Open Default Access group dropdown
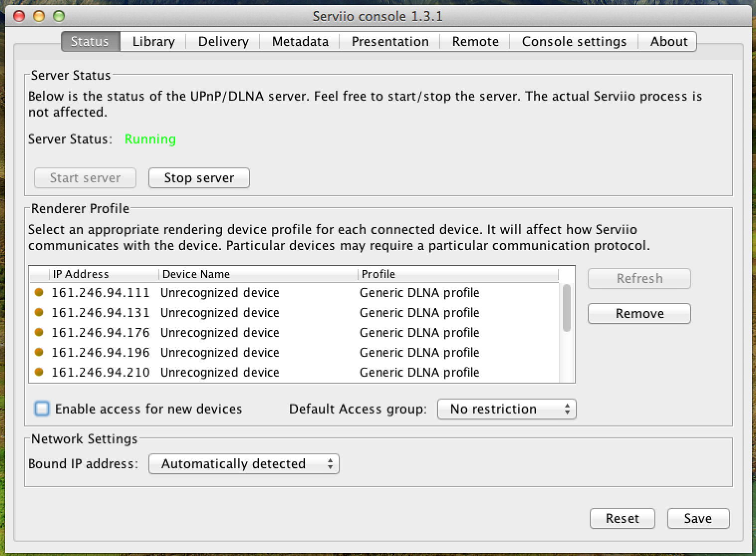This screenshot has height=556, width=756. pos(506,409)
